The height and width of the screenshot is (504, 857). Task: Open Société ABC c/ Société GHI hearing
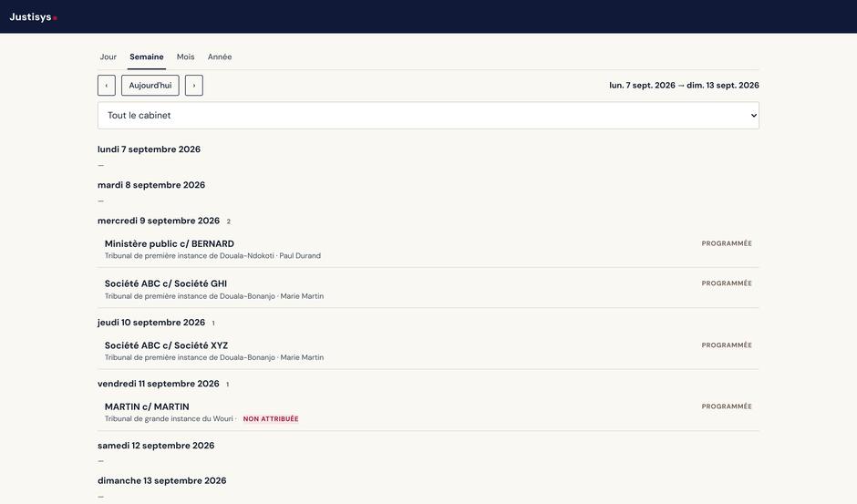coord(428,289)
